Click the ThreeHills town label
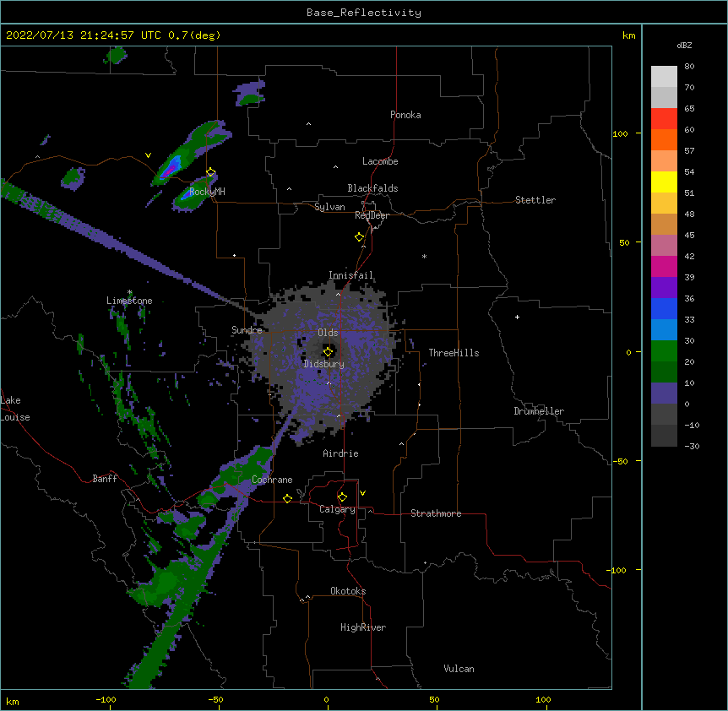The width and height of the screenshot is (728, 711). (x=454, y=353)
